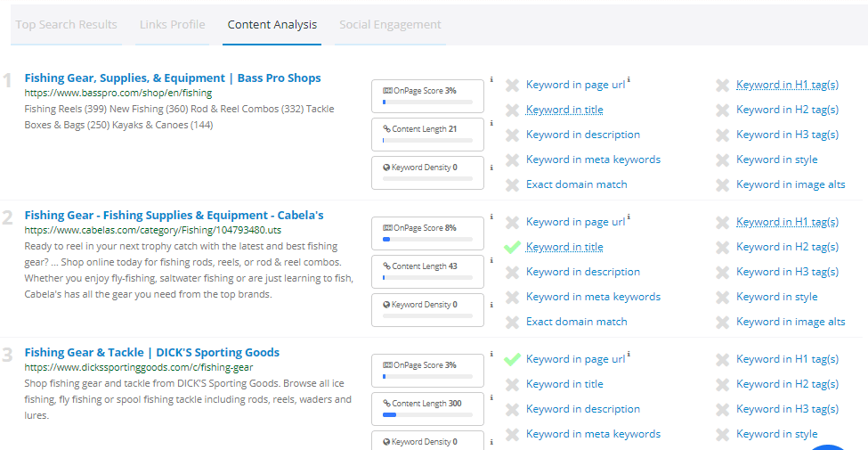Click X icon for DICK'S Keyword in H3 tag(s)
The height and width of the screenshot is (450, 868).
(x=722, y=410)
